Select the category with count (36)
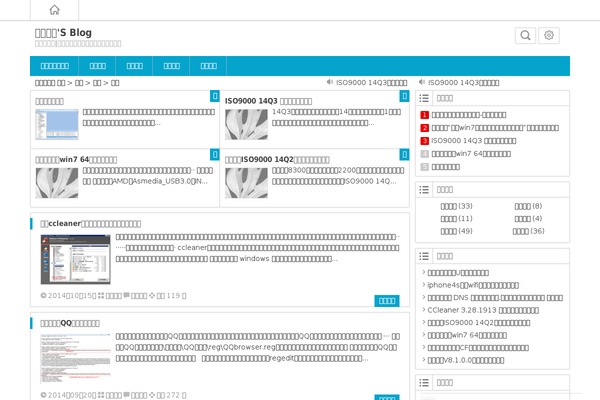The height and width of the screenshot is (400, 600). pos(528,231)
